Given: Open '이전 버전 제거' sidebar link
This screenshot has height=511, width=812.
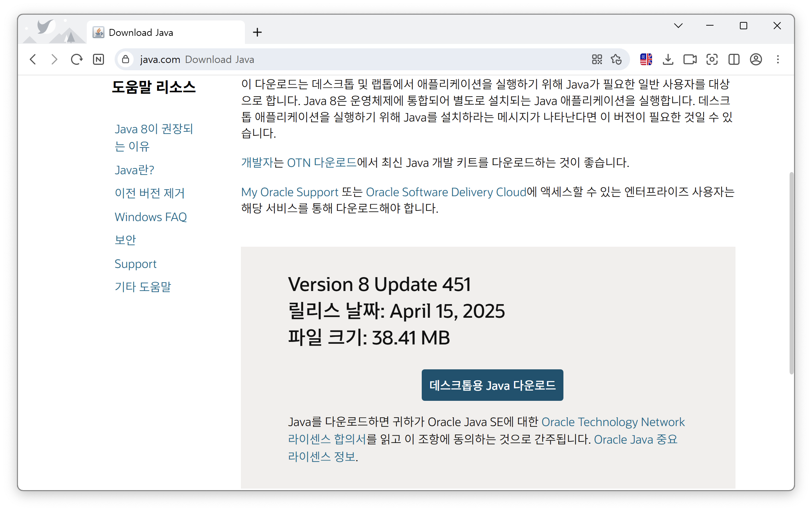Looking at the screenshot, I should (150, 193).
